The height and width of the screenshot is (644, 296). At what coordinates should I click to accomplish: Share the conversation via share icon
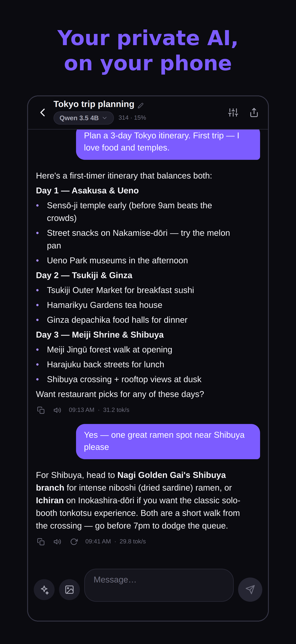(x=254, y=112)
